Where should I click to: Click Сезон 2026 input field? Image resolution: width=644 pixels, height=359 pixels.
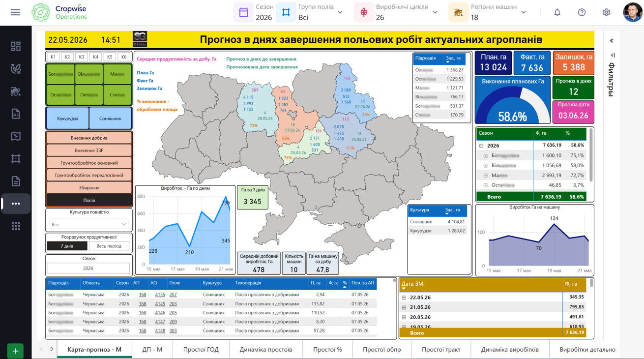[x=88, y=269]
